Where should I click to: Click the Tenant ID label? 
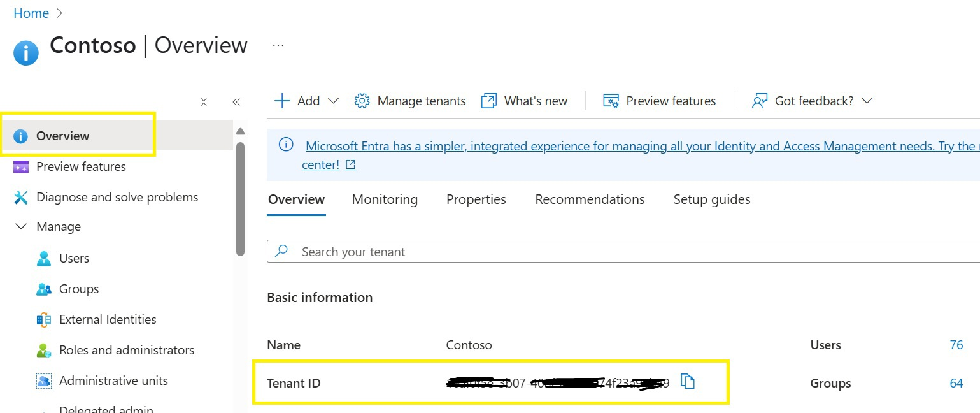(x=294, y=383)
